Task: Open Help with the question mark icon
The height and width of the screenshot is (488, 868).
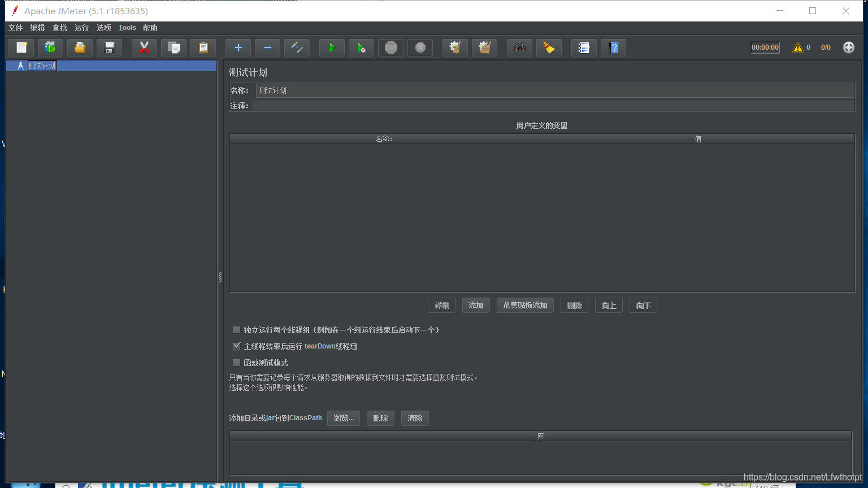Action: point(614,47)
